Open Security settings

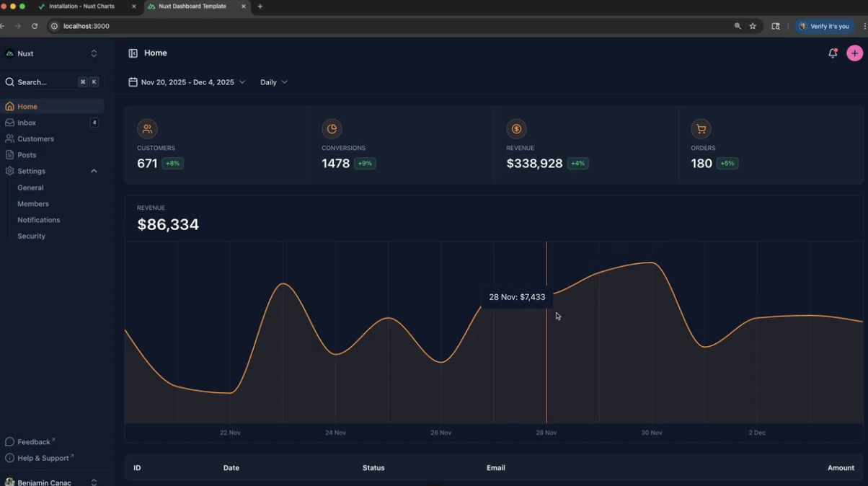pos(32,237)
